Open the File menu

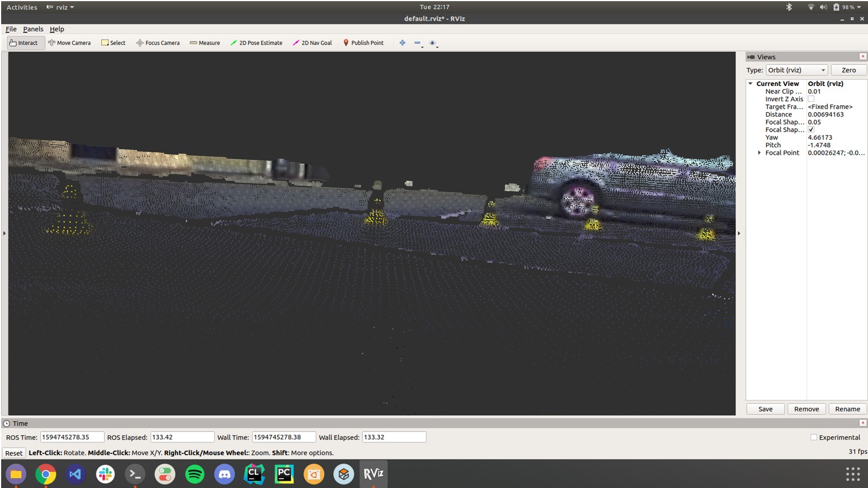point(11,29)
